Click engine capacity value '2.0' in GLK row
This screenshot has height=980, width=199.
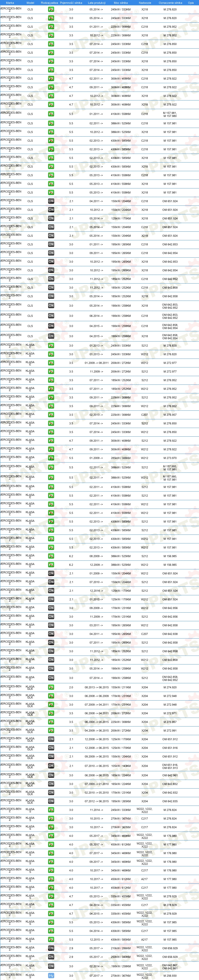71,687
